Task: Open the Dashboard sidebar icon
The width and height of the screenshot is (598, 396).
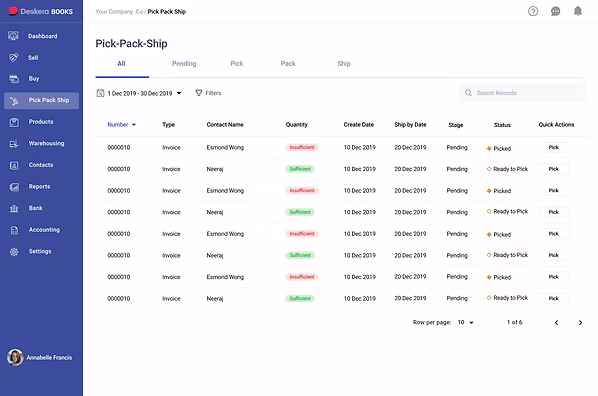Action: tap(13, 36)
